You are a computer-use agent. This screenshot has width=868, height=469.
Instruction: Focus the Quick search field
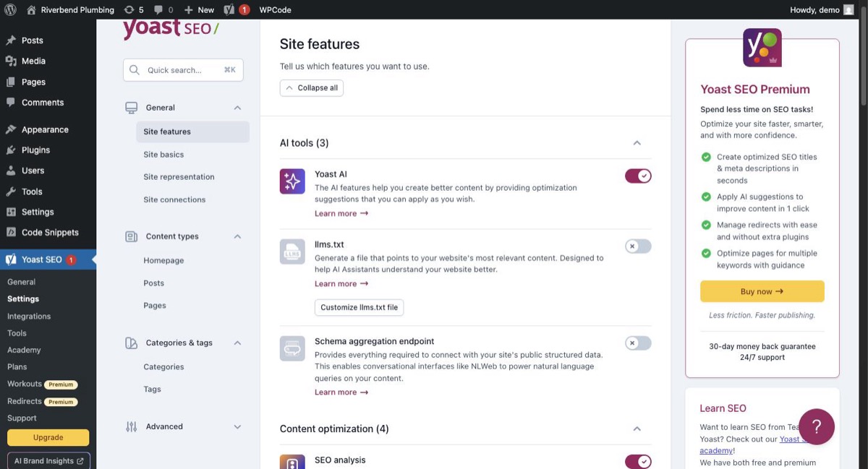point(183,70)
